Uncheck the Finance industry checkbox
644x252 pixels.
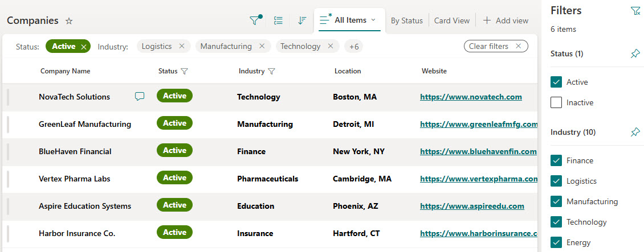[556, 160]
